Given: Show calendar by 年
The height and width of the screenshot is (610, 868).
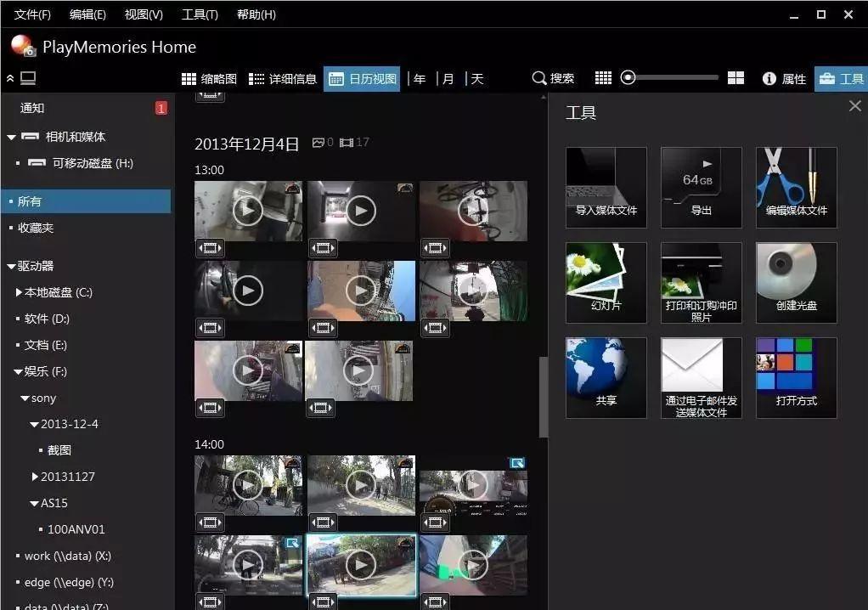Looking at the screenshot, I should click(420, 79).
